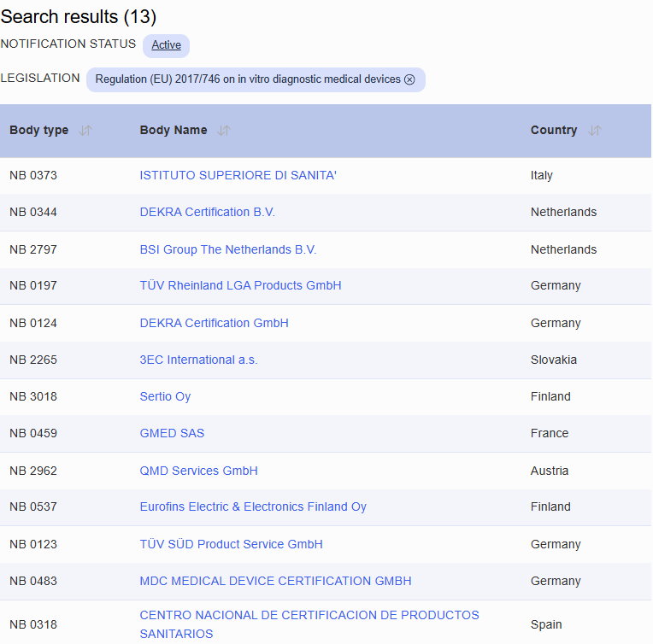Click the Austria country cell
The width and height of the screenshot is (653, 644).
coord(550,471)
